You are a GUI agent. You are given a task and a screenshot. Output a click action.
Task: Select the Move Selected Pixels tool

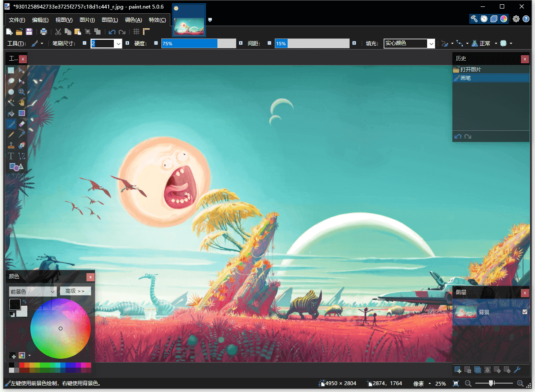click(x=22, y=71)
